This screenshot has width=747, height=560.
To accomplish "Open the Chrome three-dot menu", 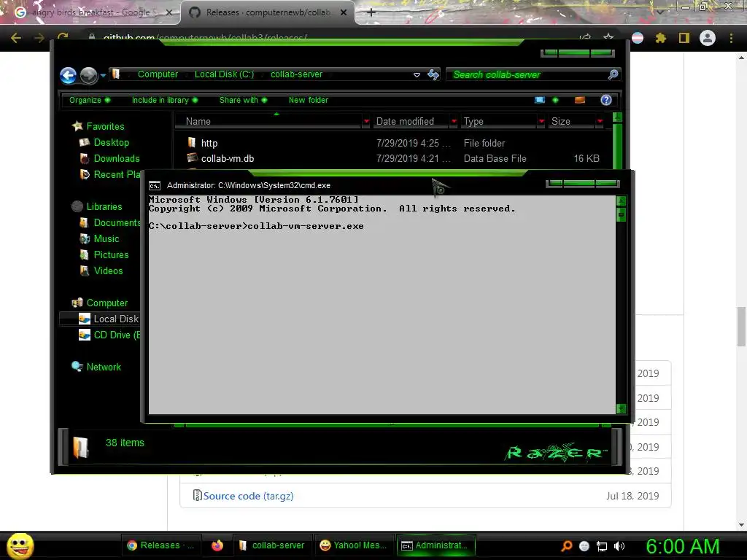I will coord(731,38).
